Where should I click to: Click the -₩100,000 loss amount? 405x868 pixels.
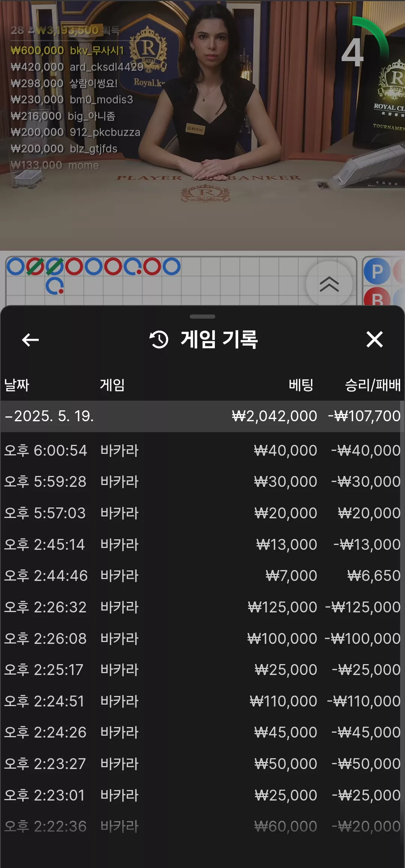(x=363, y=639)
